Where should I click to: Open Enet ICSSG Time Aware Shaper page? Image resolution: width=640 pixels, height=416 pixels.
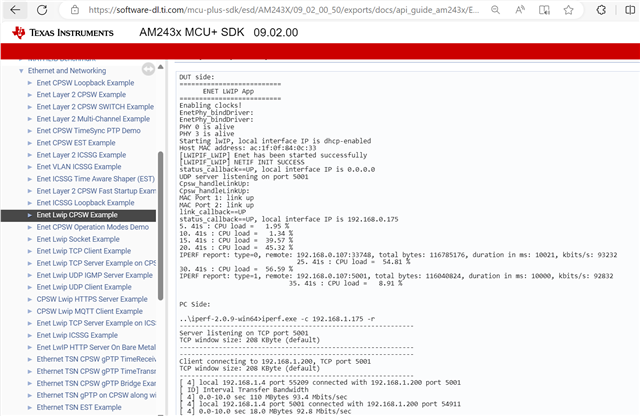96,179
